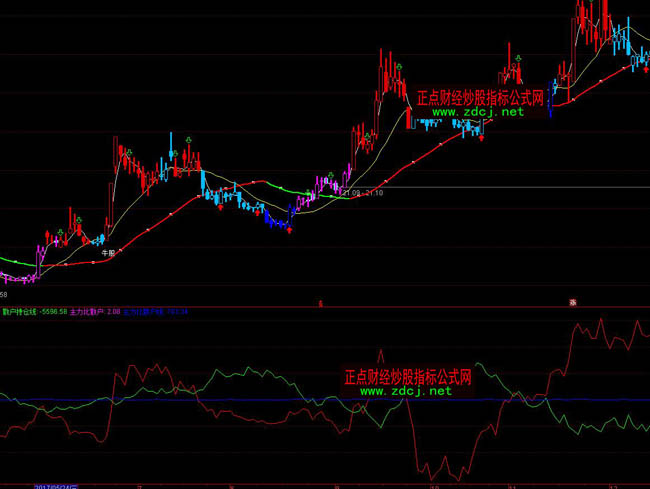Open the www.zdcj.net link in the upper chart

(478, 113)
